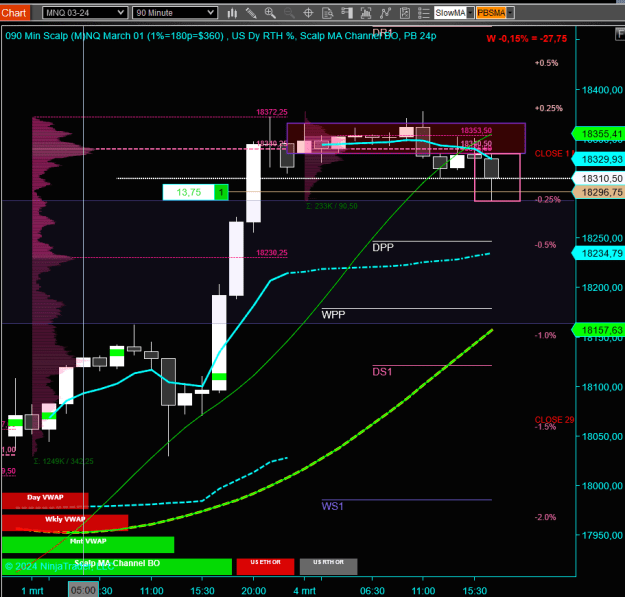Open the Data Series icon
Viewport: 625px width, 597px height.
point(366,13)
